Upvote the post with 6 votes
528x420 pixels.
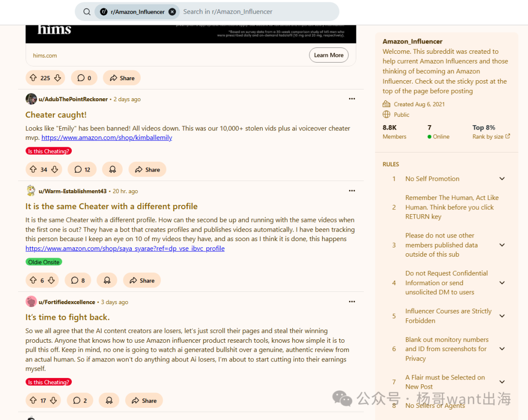pos(33,280)
